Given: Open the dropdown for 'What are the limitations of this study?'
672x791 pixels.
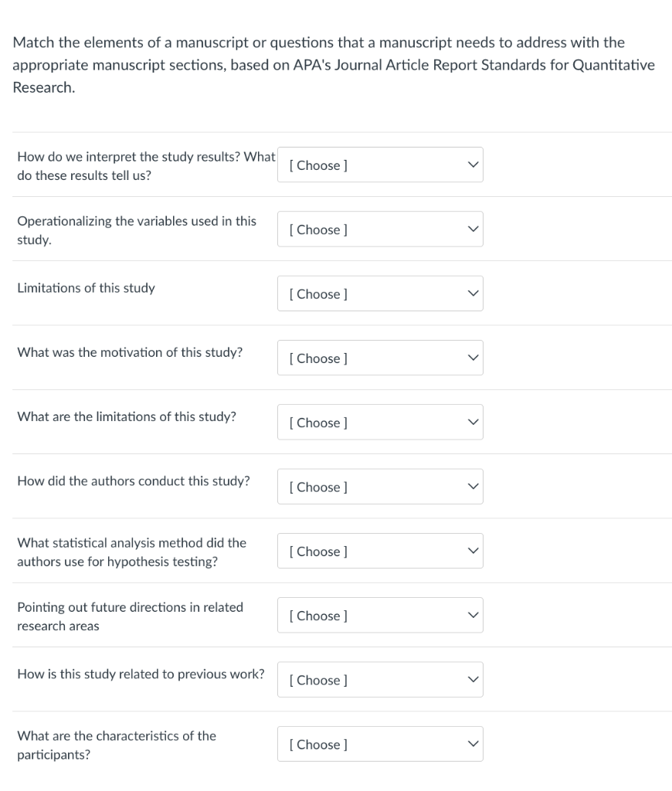Looking at the screenshot, I should pyautogui.click(x=380, y=423).
